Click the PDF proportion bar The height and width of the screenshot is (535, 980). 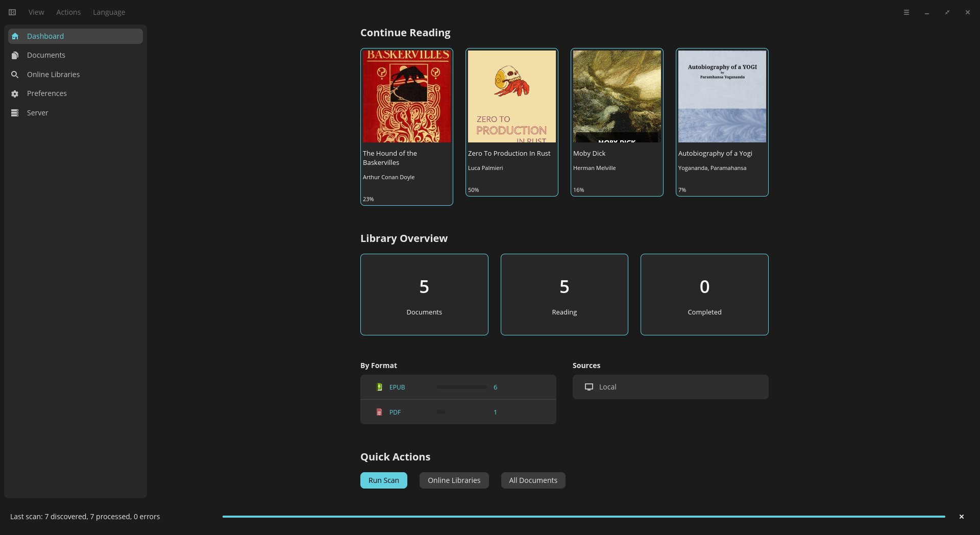tap(440, 412)
